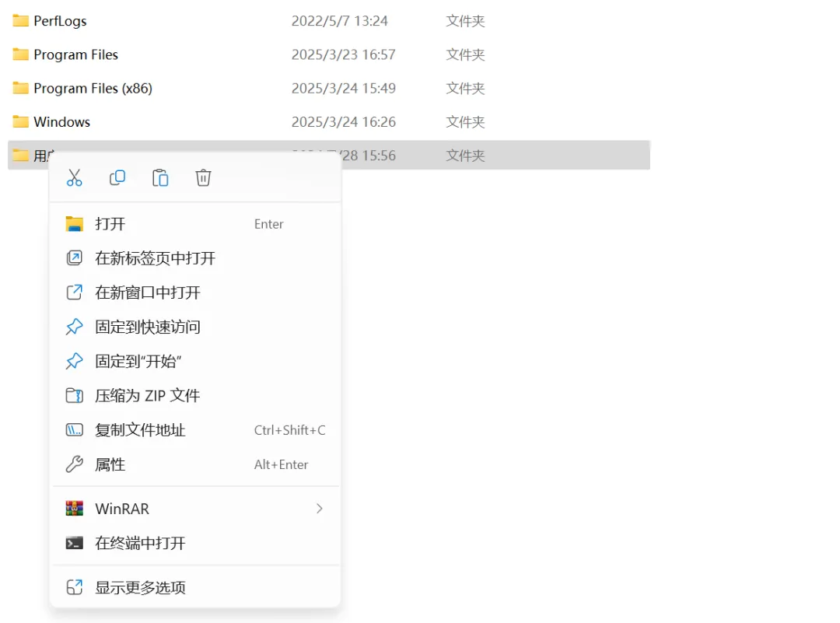Click the WinRAR application icon
840x623 pixels.
point(74,508)
